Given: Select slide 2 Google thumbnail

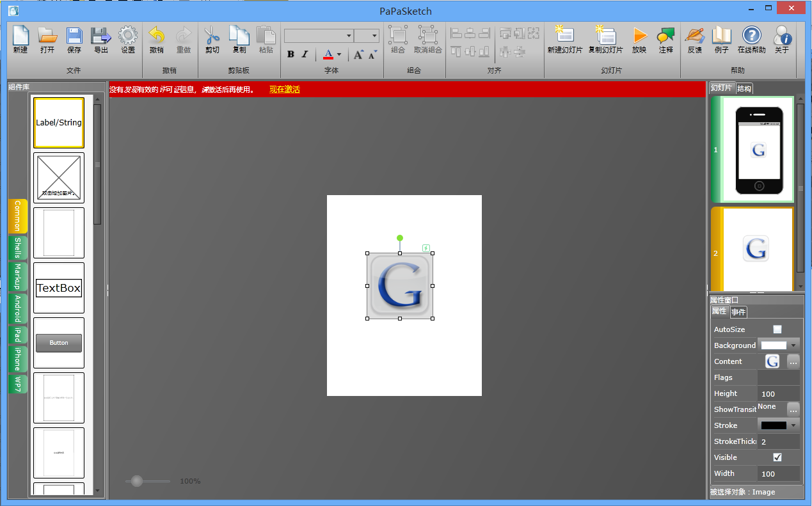Looking at the screenshot, I should pyautogui.click(x=753, y=249).
